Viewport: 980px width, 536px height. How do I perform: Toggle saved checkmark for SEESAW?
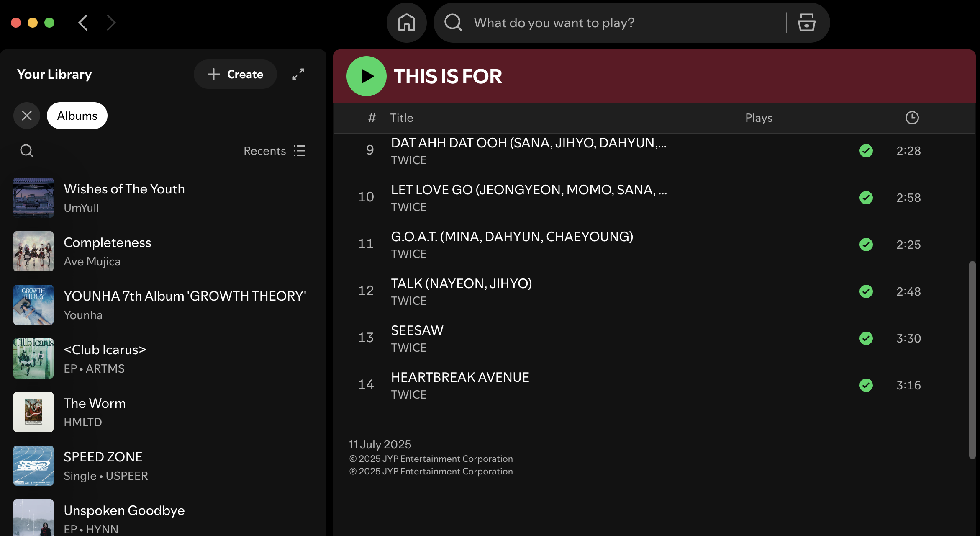pos(866,338)
